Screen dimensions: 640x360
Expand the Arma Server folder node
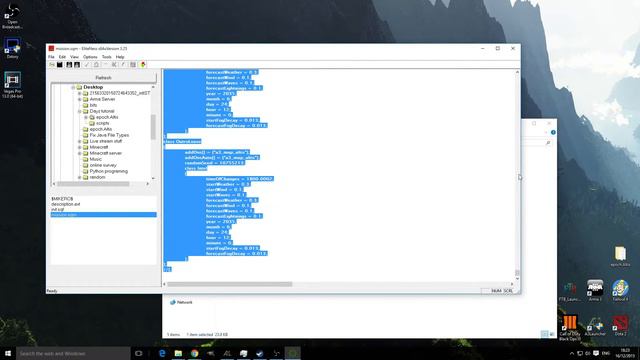pyautogui.click(x=80, y=99)
